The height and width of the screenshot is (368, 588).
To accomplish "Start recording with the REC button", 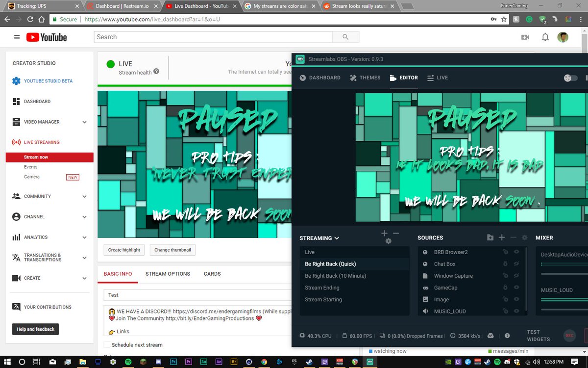I will (569, 336).
